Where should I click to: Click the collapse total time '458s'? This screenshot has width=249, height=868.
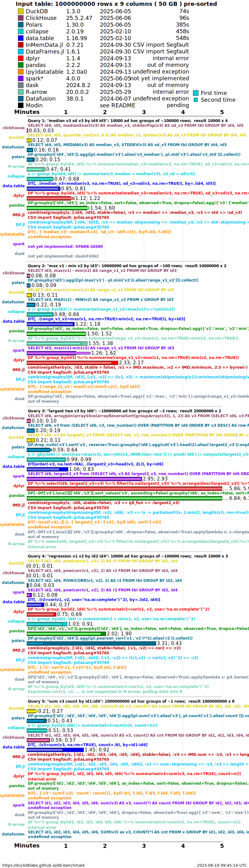(x=182, y=31)
